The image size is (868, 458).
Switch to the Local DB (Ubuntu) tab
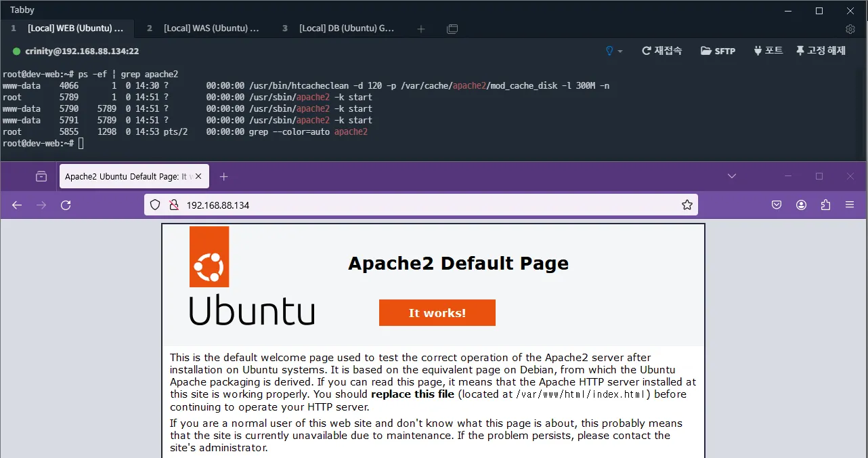339,28
